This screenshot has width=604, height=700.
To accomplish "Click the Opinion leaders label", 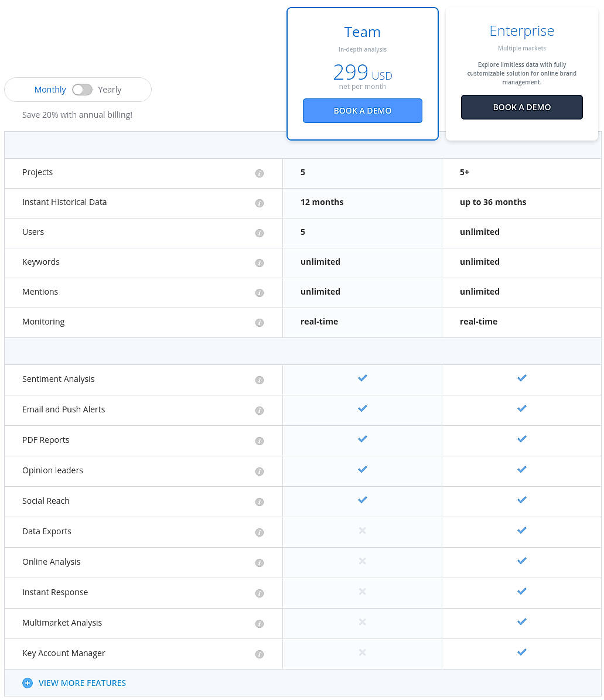I will [53, 470].
